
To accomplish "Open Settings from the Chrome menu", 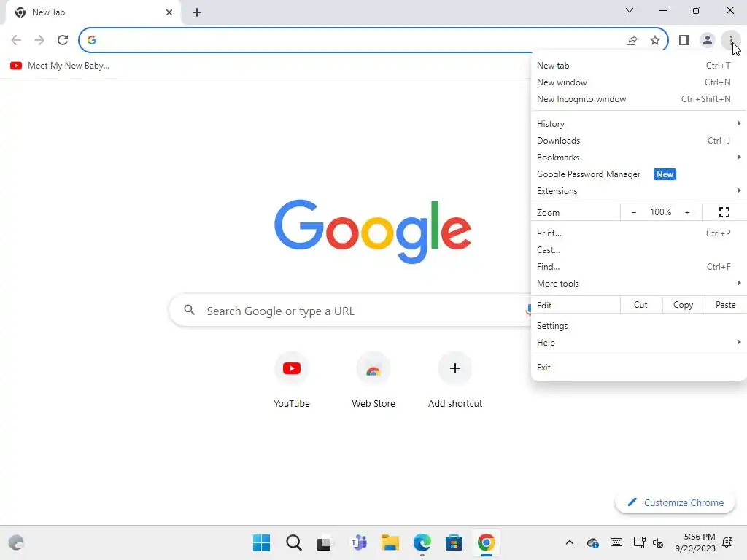I will pyautogui.click(x=638, y=326).
